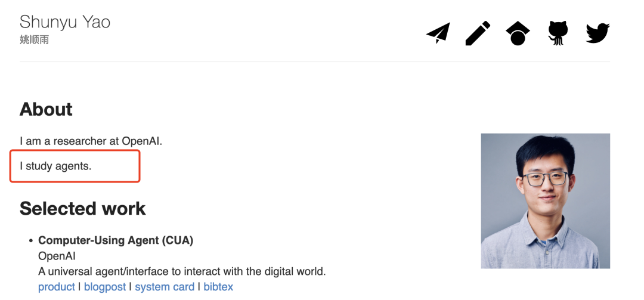The width and height of the screenshot is (644, 300).
Task: Click the "product" link
Action: click(57, 287)
